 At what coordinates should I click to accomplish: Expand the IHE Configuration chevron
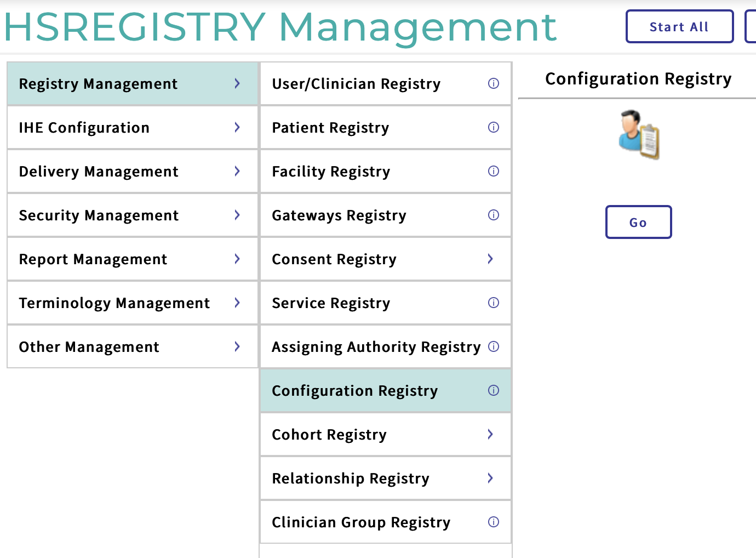(237, 127)
